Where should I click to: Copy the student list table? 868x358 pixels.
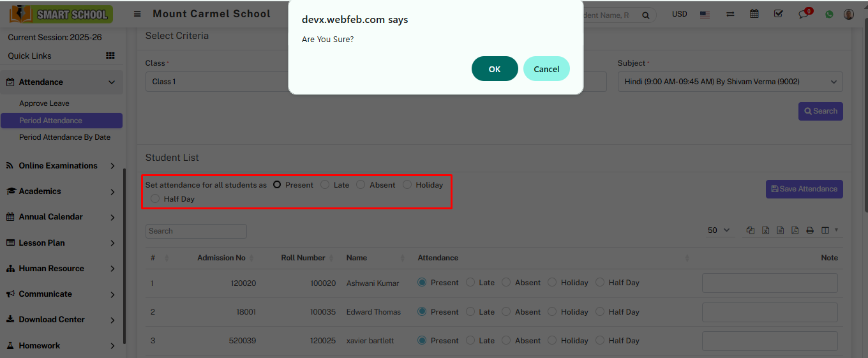pyautogui.click(x=751, y=230)
